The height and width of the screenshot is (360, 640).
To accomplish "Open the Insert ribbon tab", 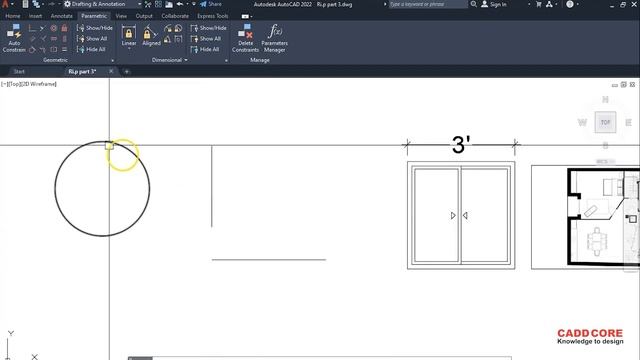I will coord(36,16).
